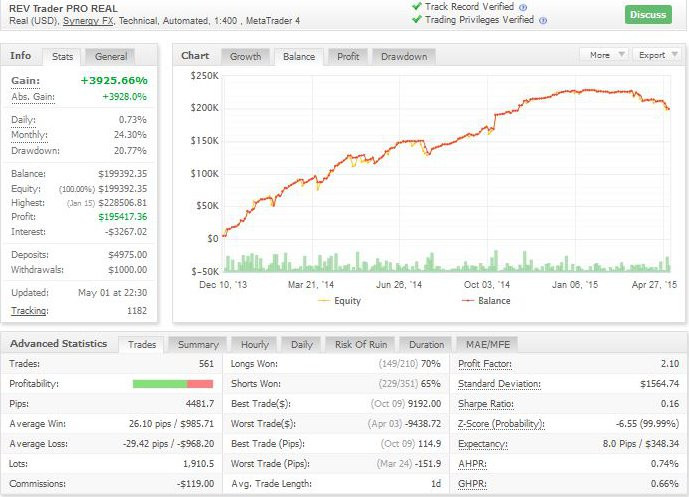
Task: Open the Profit chart tab
Action: point(348,57)
